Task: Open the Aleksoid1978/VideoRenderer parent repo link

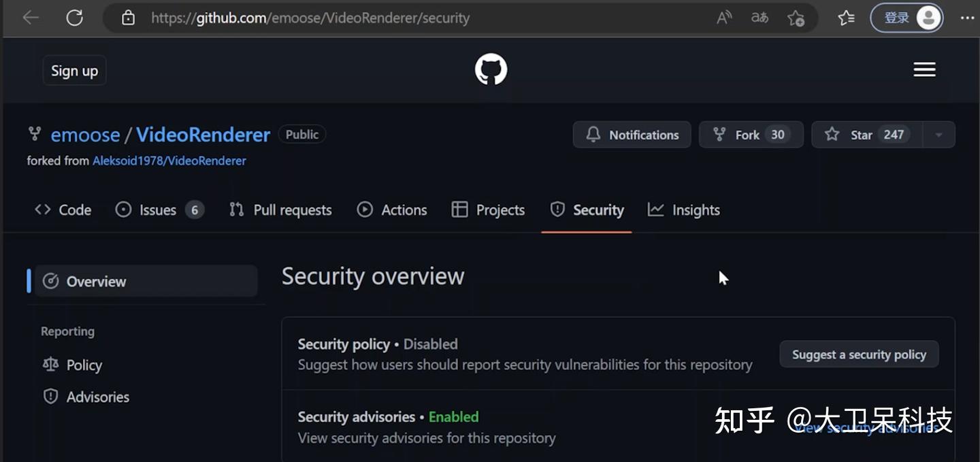Action: coord(169,161)
